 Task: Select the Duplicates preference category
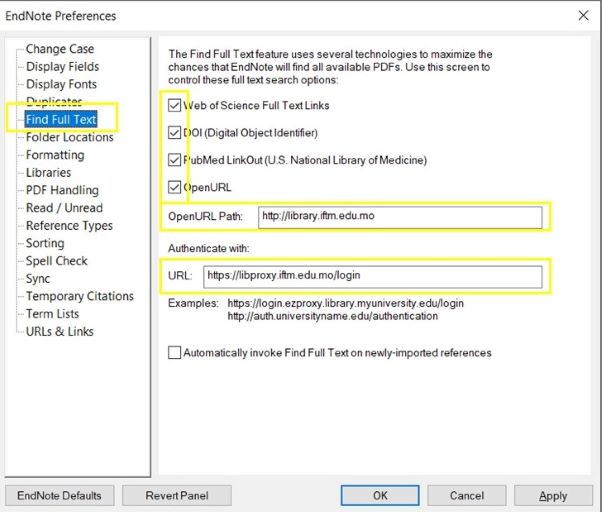tap(54, 102)
